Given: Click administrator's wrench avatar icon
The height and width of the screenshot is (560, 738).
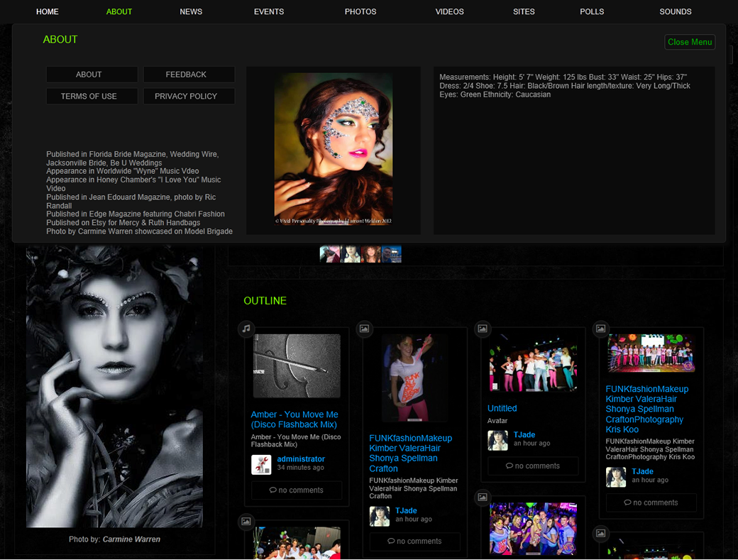Looking at the screenshot, I should (x=261, y=464).
